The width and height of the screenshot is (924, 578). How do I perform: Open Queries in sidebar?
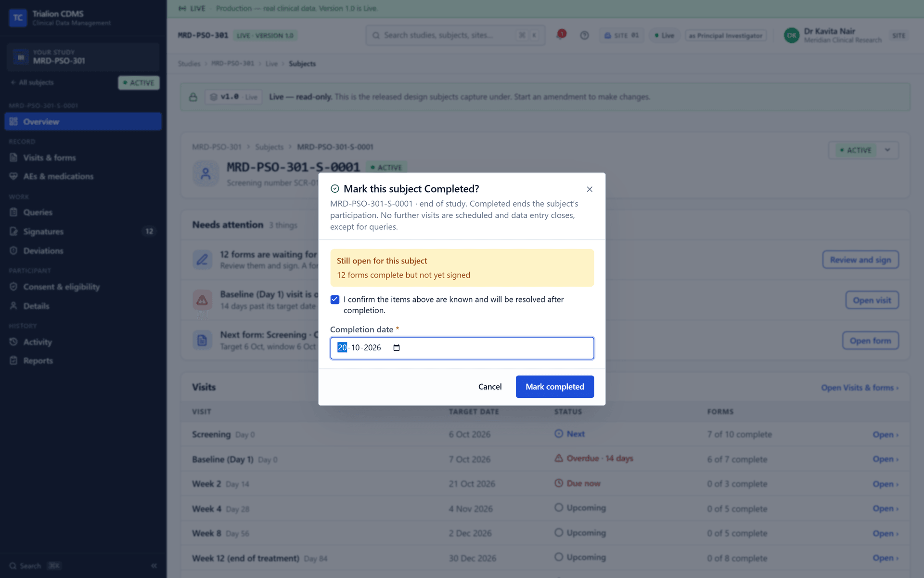83,212
